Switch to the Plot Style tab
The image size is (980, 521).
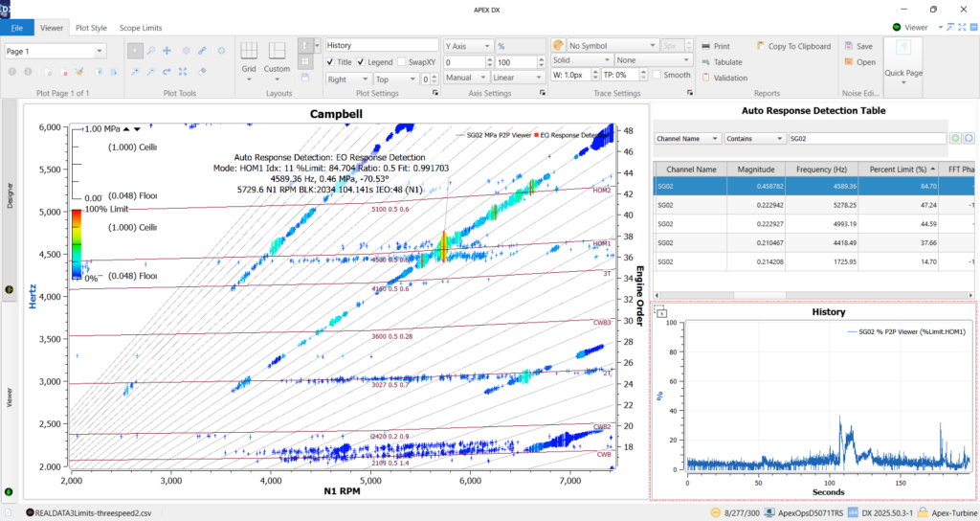click(91, 28)
